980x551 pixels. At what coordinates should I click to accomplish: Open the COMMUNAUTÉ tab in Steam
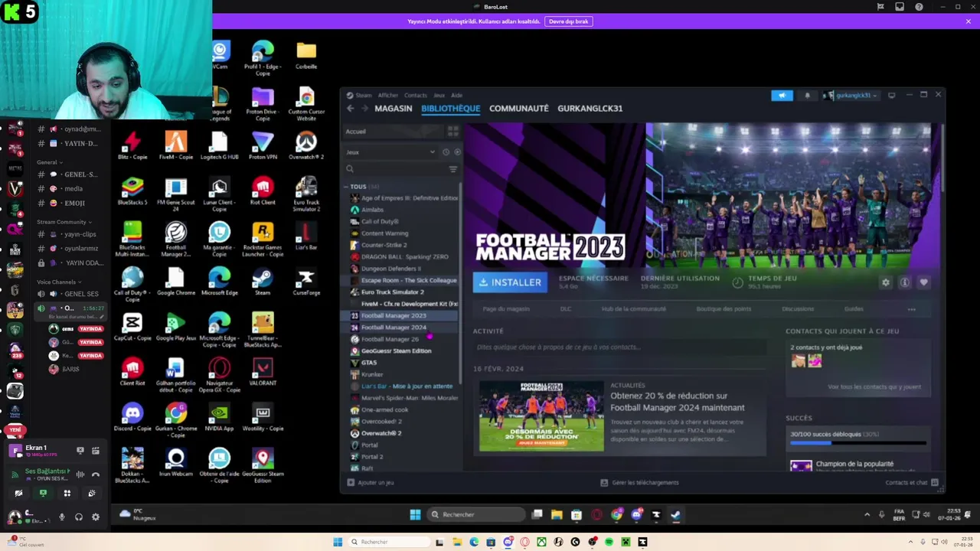519,109
